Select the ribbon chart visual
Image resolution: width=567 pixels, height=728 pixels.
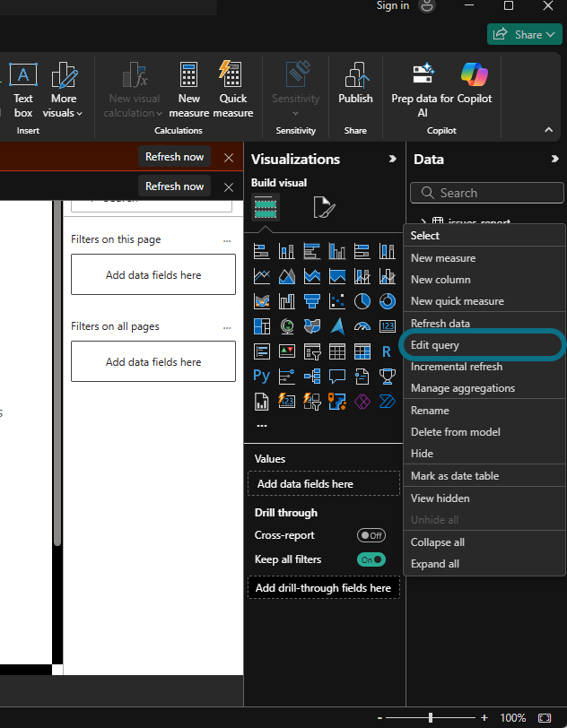tap(262, 301)
